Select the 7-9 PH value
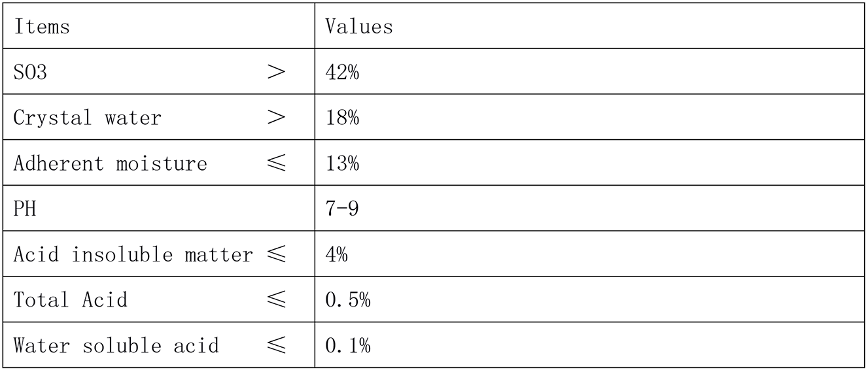This screenshot has height=370, width=868. pos(342,209)
